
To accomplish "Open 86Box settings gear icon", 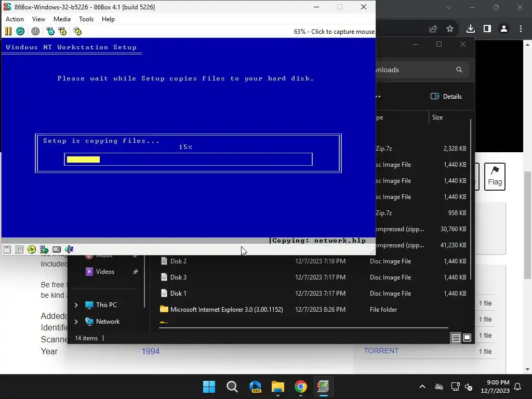I will coord(77,32).
